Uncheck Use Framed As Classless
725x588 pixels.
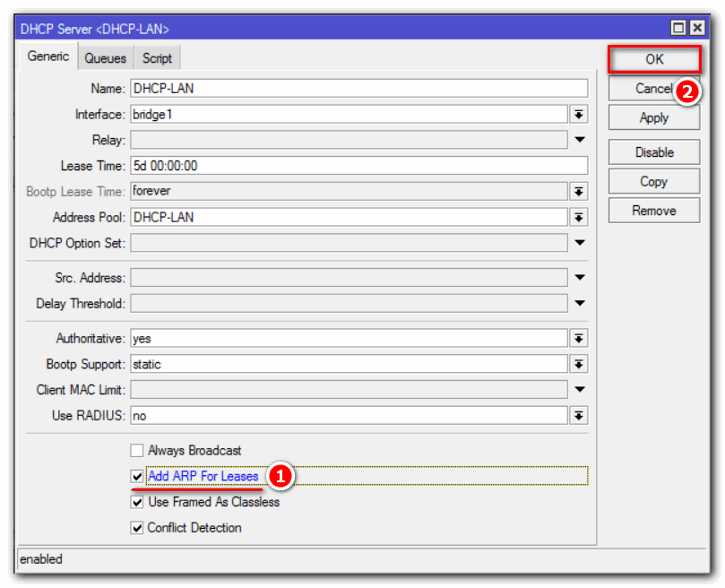(137, 502)
